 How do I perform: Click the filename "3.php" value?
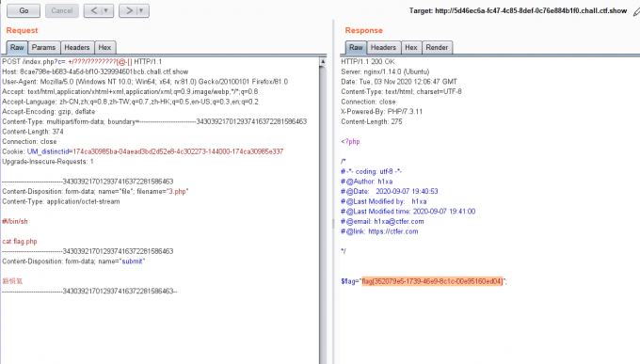(x=179, y=191)
